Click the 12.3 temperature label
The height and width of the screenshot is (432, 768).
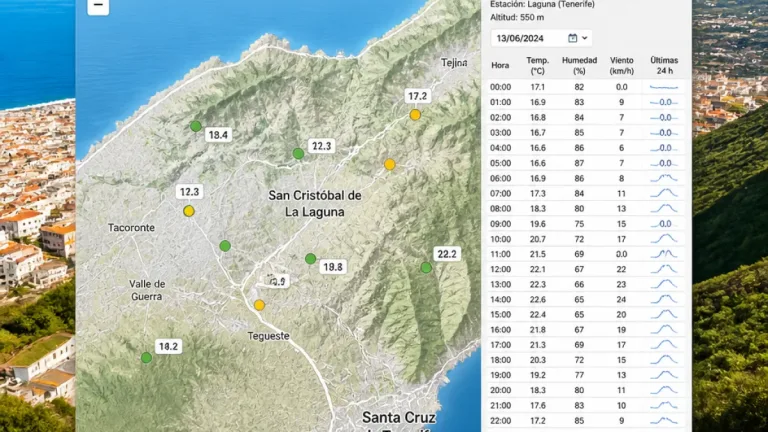click(x=190, y=192)
